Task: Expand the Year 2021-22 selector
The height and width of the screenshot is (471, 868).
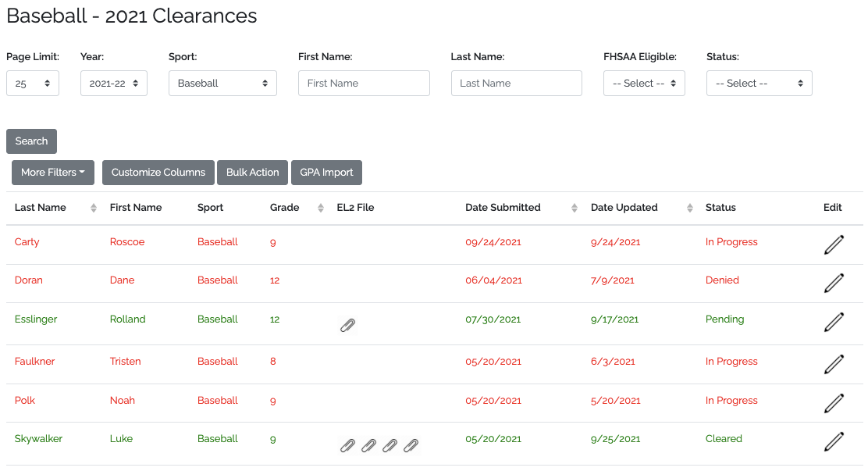Action: click(114, 84)
